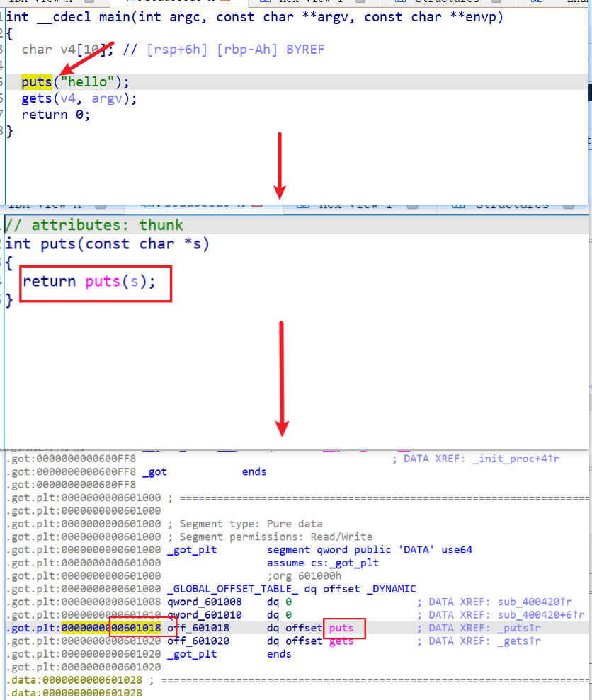
Task: Click pink puts in return statement
Action: click(103, 281)
